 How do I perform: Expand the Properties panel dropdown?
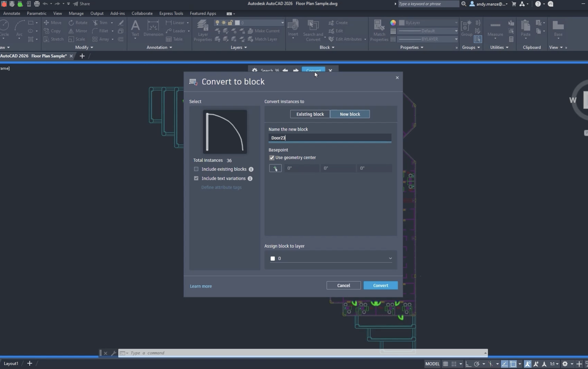click(412, 48)
